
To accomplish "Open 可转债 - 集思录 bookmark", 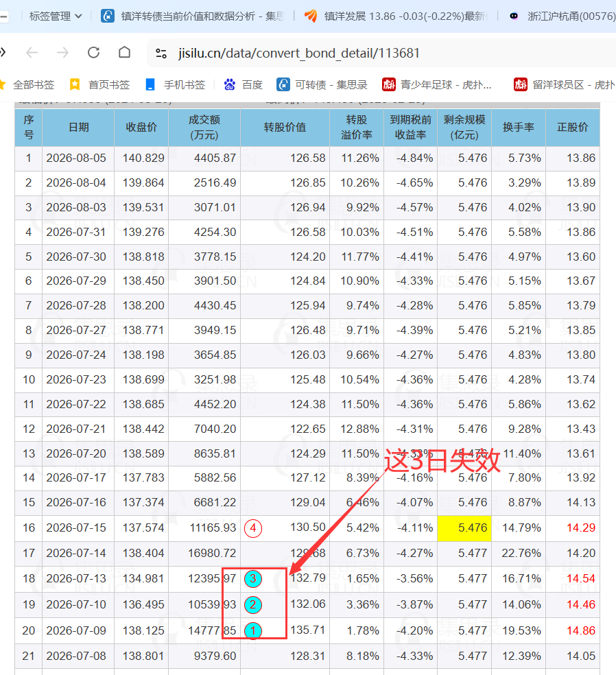I will click(322, 84).
